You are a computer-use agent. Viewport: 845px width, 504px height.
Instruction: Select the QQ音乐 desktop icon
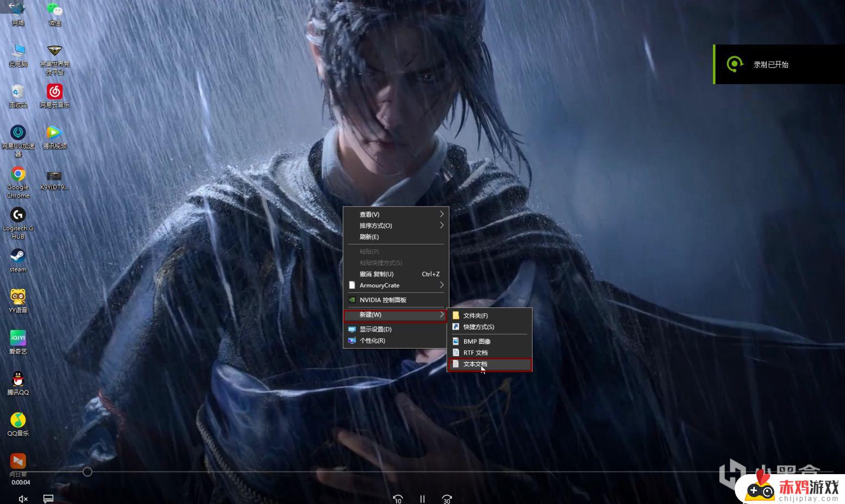pyautogui.click(x=18, y=424)
